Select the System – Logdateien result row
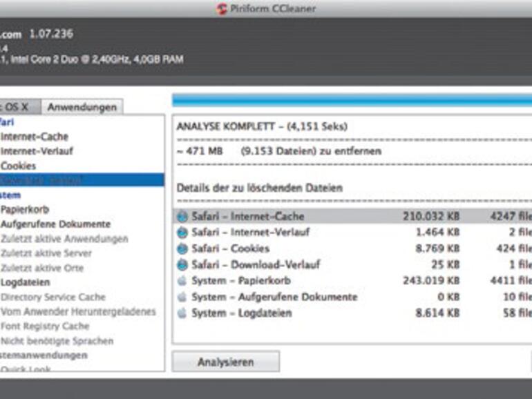The image size is (532, 399). tap(352, 313)
